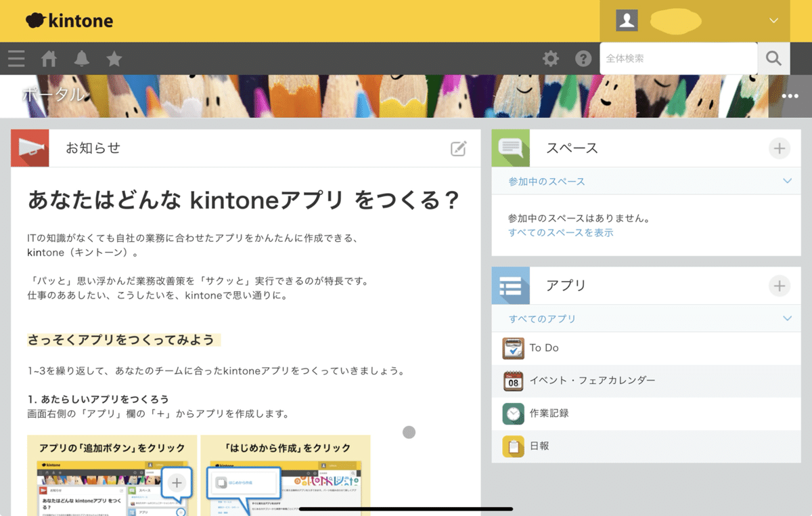Click the お知らせ section heading

click(x=93, y=148)
